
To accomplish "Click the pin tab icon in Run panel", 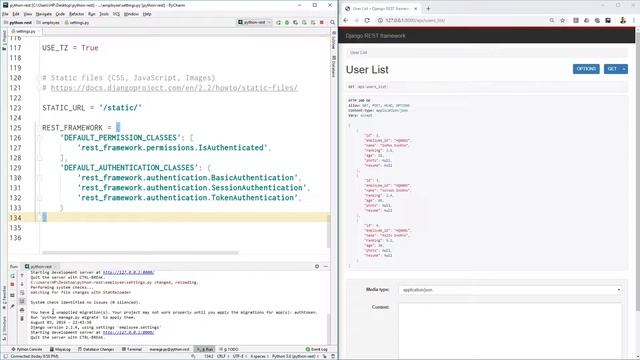I will (x=12, y=306).
